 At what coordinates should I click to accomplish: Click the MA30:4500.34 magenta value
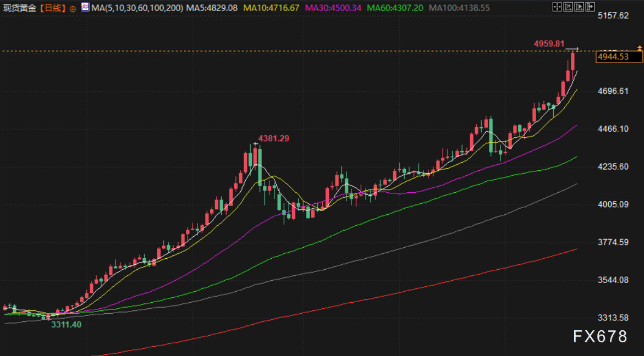pyautogui.click(x=333, y=7)
